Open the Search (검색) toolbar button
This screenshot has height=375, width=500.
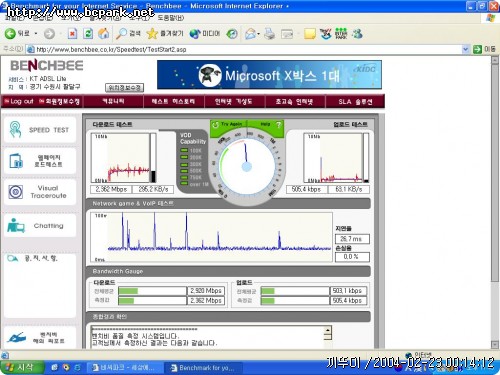pos(128,34)
